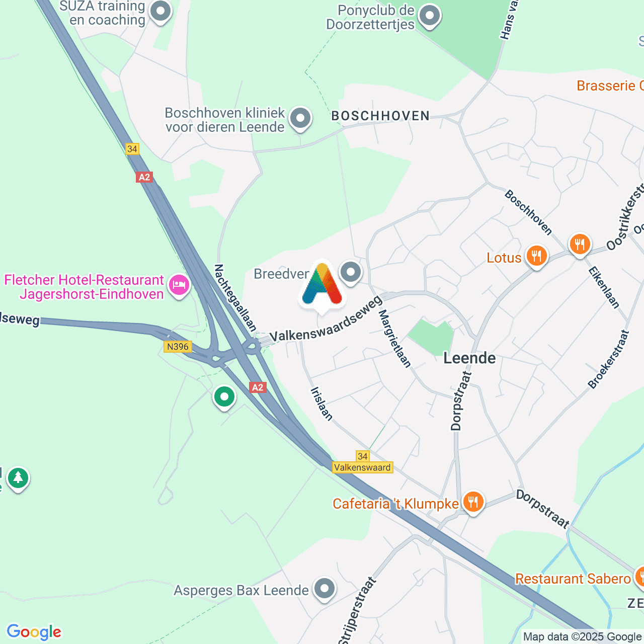644x644 pixels.
Task: Select the colorful A-shaped center map marker
Action: (323, 286)
